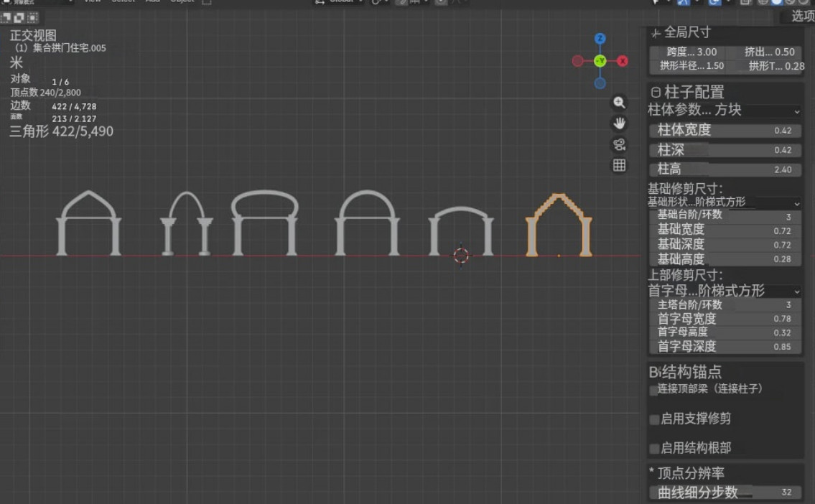Open the 基础形状 阶梯式方形 dropdown
The image size is (815, 504).
(724, 202)
